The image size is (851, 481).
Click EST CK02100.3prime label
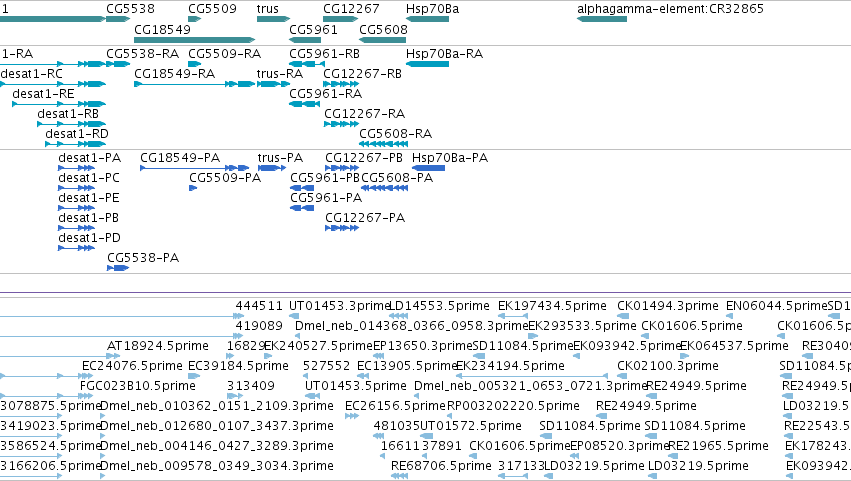(668, 366)
